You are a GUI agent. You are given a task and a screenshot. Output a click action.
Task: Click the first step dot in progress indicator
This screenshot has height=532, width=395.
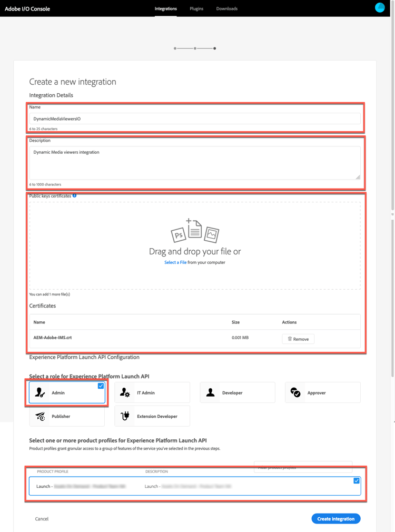[x=175, y=48]
